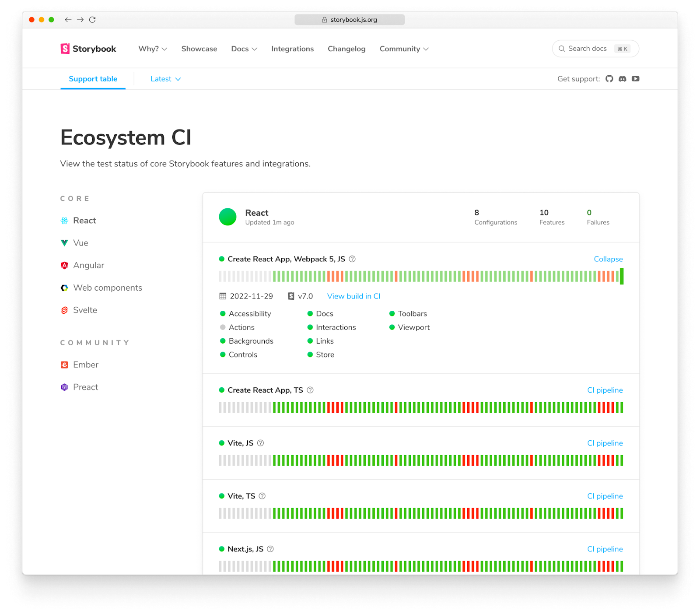Click the Ember logo icon
The width and height of the screenshot is (700, 614).
pyautogui.click(x=64, y=365)
